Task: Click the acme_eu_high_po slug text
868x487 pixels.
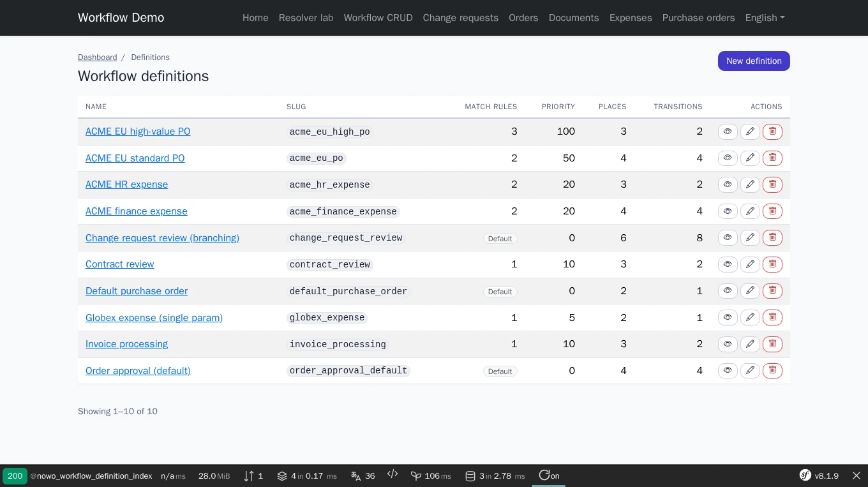Action: pyautogui.click(x=329, y=131)
